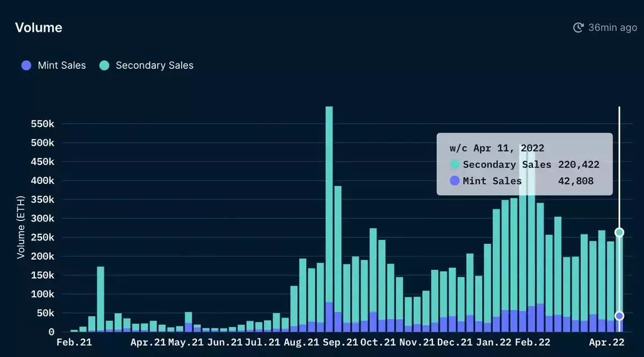This screenshot has width=644, height=357.
Task: Toggle Mint Sales legend purple dot
Action: click(x=26, y=66)
